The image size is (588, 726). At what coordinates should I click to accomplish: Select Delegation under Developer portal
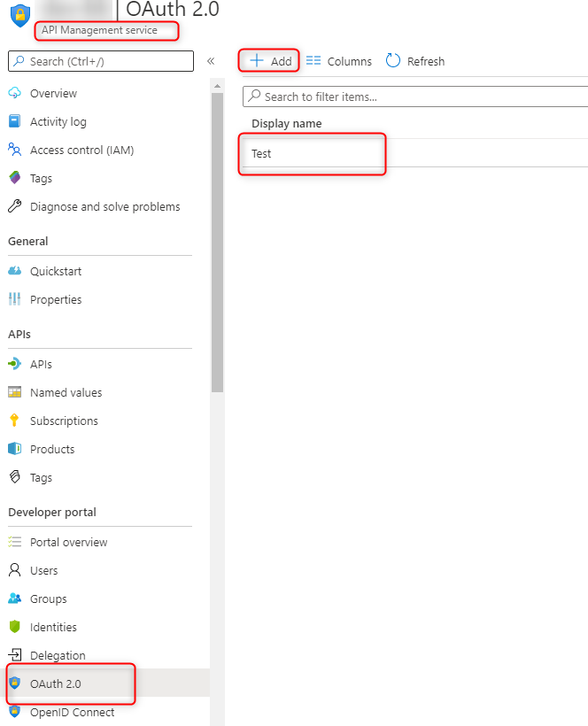[56, 655]
